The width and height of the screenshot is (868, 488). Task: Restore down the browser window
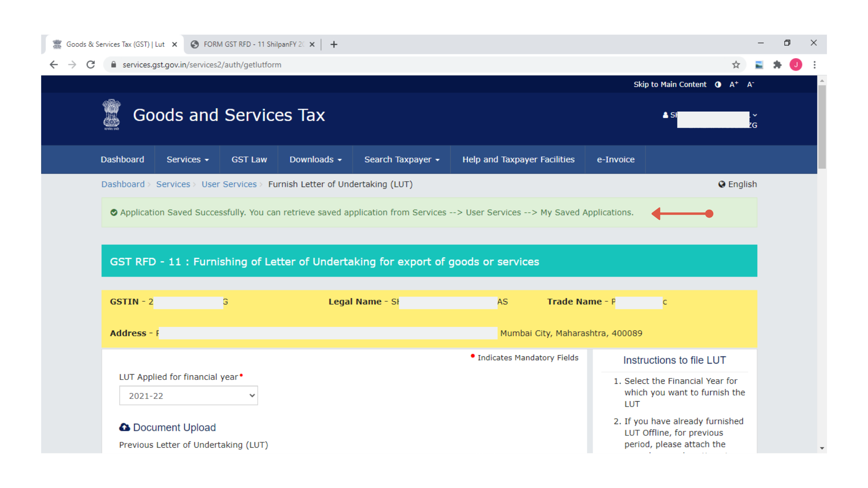point(787,43)
